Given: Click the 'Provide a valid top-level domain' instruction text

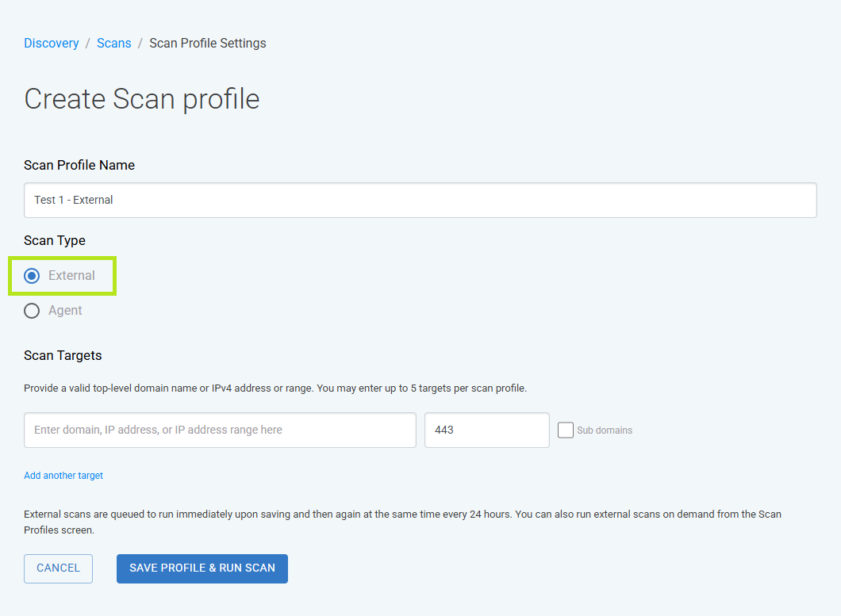Looking at the screenshot, I should tap(275, 388).
